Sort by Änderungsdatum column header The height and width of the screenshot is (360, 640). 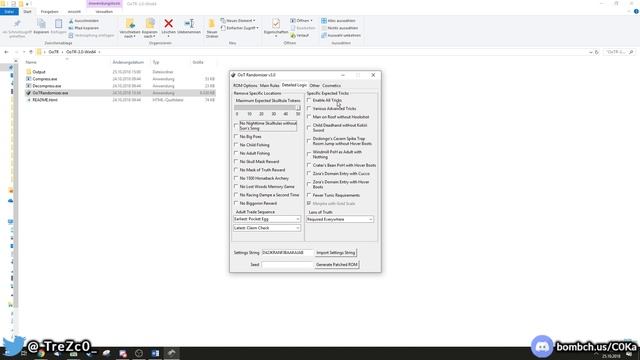(128, 62)
